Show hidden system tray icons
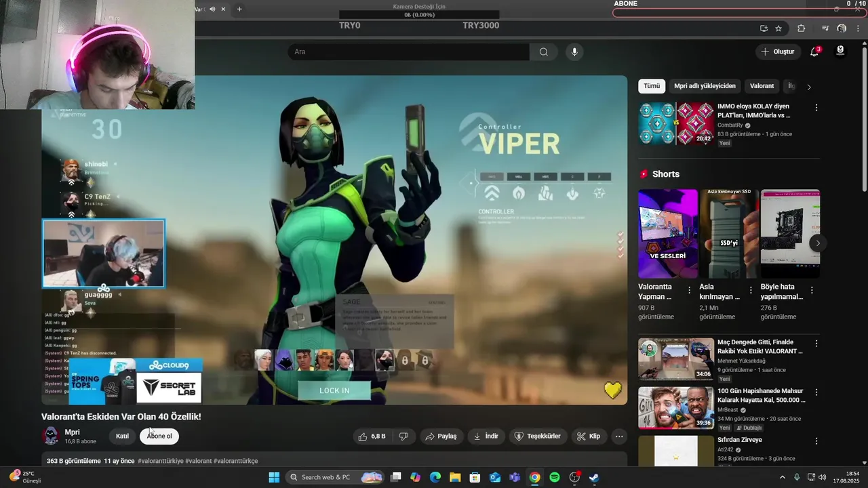This screenshot has height=488, width=868. click(x=782, y=477)
